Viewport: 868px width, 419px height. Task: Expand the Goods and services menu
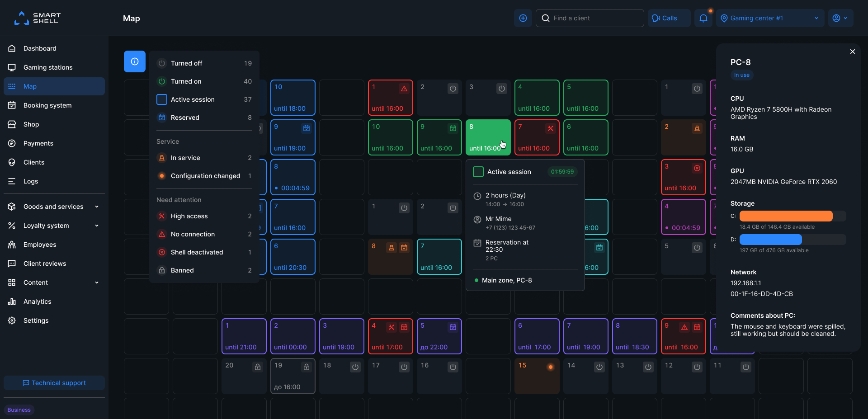coord(54,207)
